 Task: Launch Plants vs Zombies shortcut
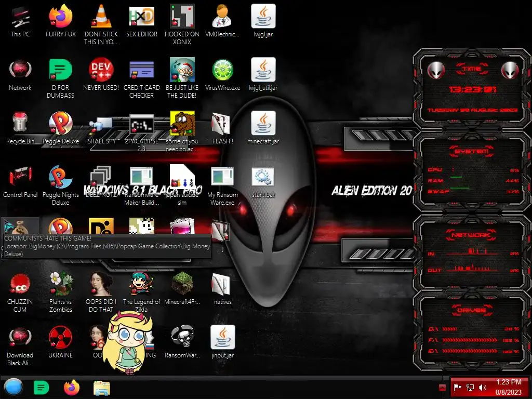[60, 284]
